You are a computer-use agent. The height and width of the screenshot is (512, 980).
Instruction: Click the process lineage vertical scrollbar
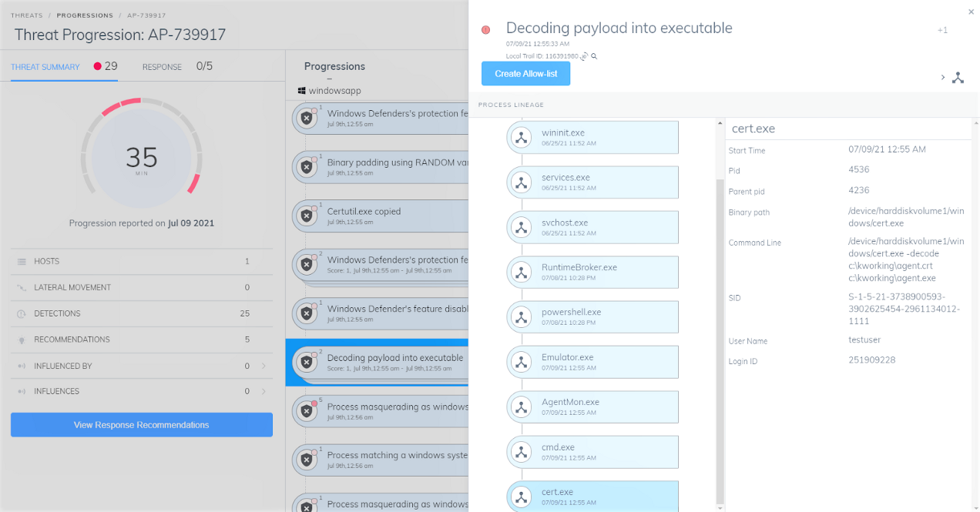[720, 308]
